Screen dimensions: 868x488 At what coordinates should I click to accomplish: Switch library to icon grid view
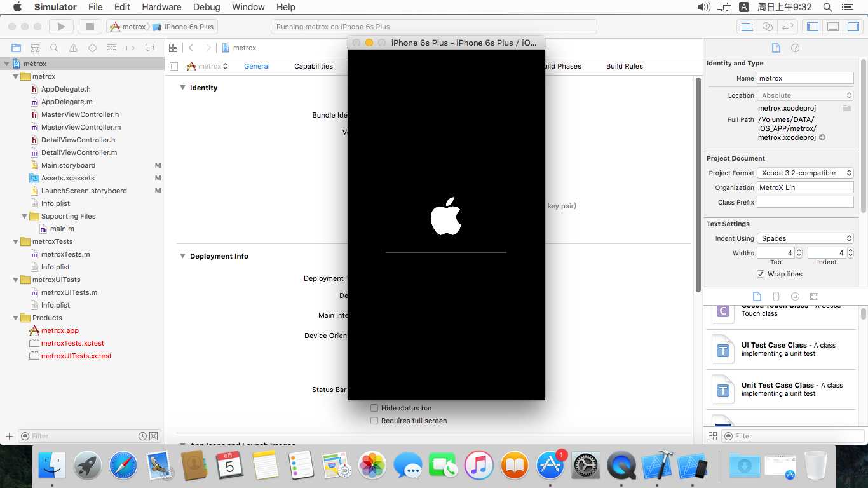(x=713, y=436)
